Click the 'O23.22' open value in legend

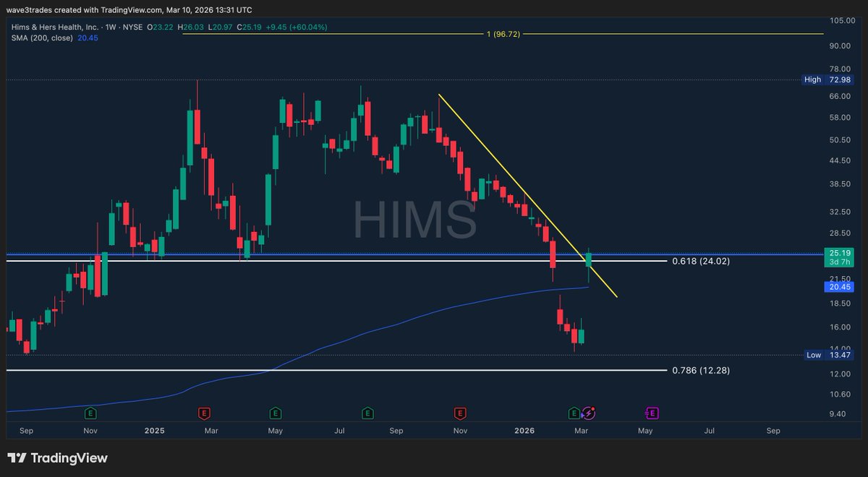point(161,27)
